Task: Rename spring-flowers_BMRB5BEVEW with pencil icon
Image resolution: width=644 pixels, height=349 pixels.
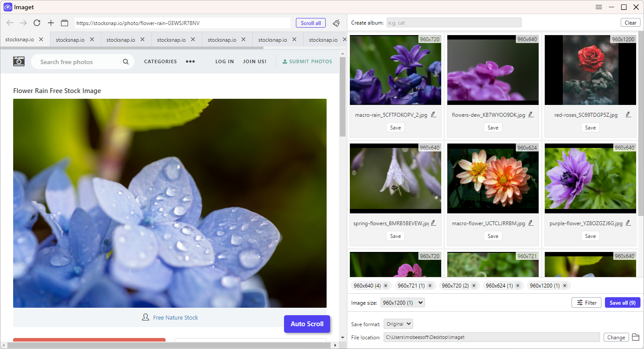Action: [433, 223]
